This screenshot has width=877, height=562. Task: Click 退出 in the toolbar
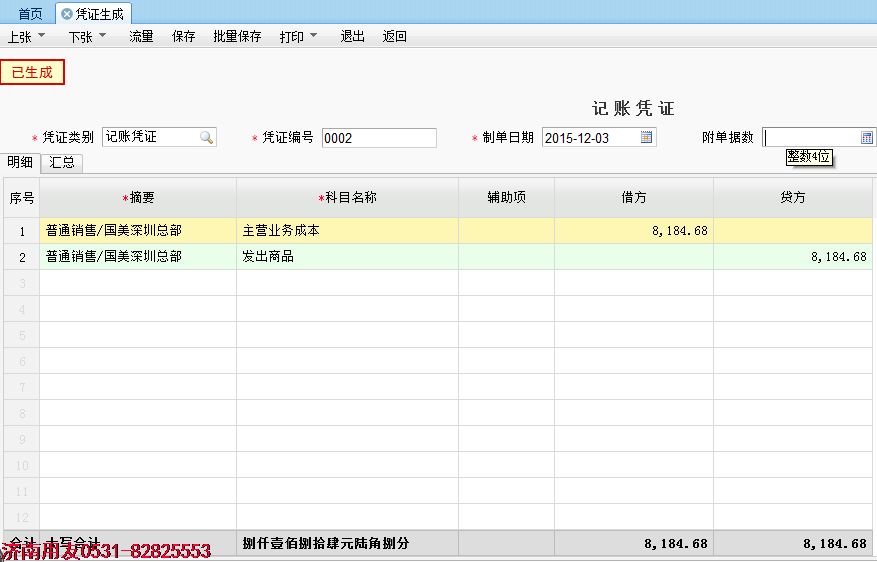352,37
